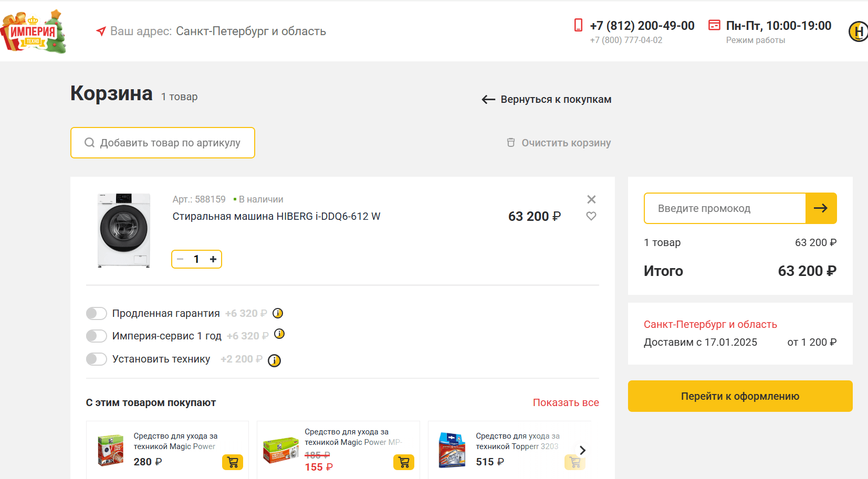Screen dimensions: 868x479
Task: Enable the Продленная гарантия toggle
Action: tap(97, 313)
